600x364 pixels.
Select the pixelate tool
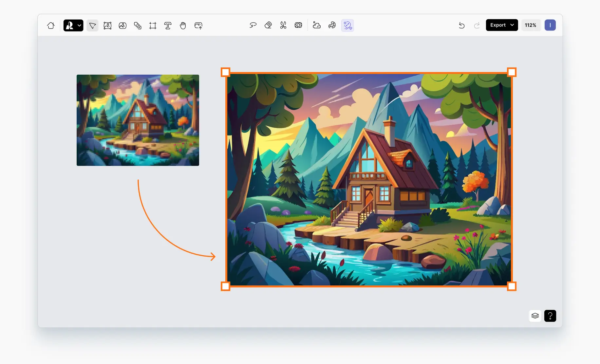click(x=316, y=25)
